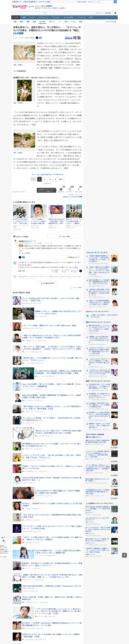Toggle the コメント非表示 checkbox
This screenshot has height=644, width=129.
coord(71,288)
